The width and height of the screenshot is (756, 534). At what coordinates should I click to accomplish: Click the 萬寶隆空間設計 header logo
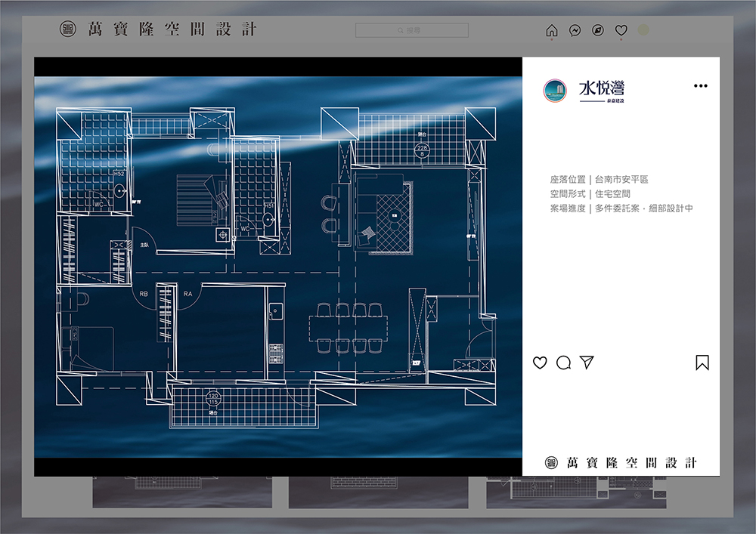click(159, 30)
